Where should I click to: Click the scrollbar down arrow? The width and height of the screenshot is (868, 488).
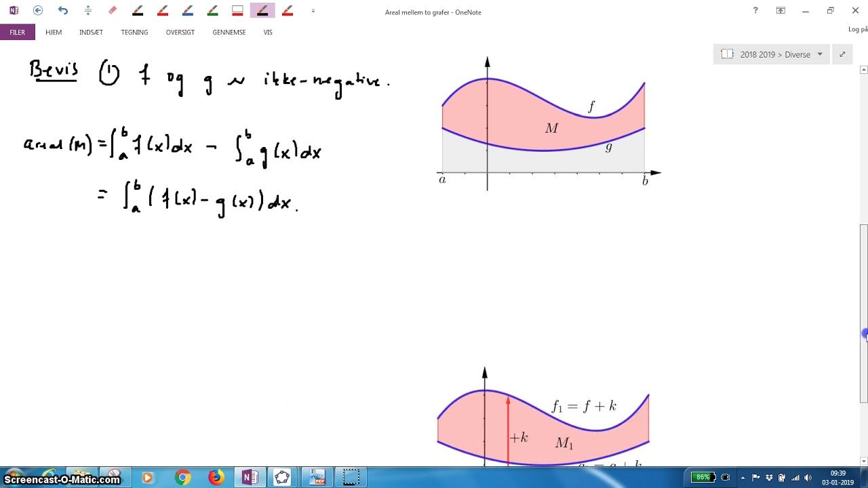click(864, 462)
